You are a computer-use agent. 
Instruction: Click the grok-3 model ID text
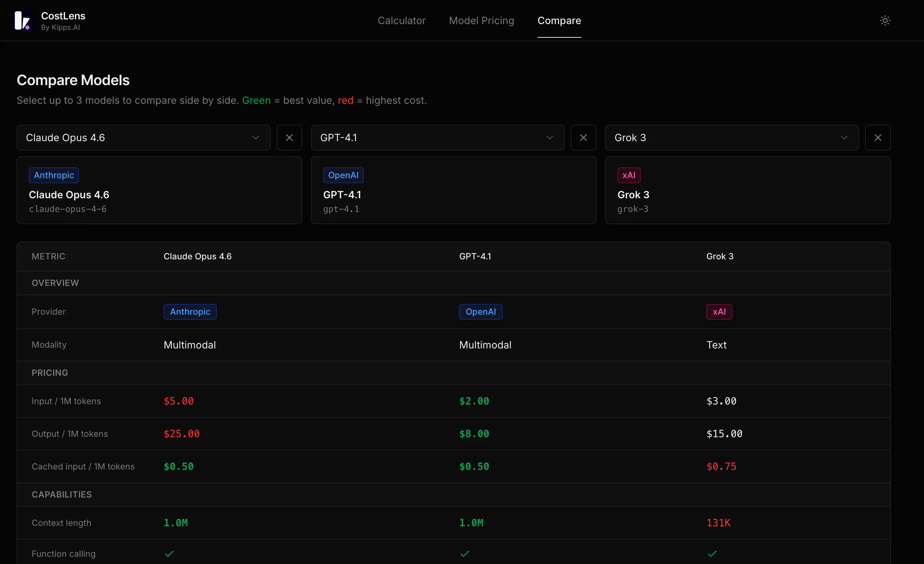633,209
